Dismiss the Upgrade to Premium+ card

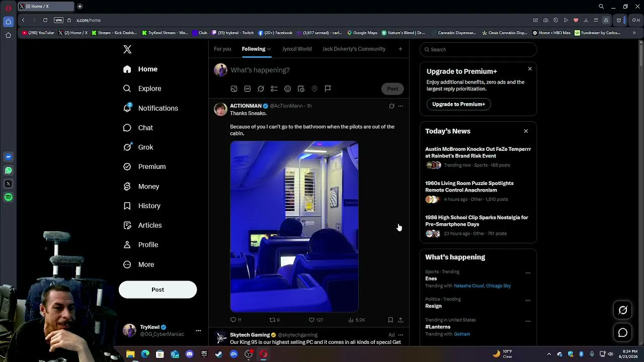[530, 69]
